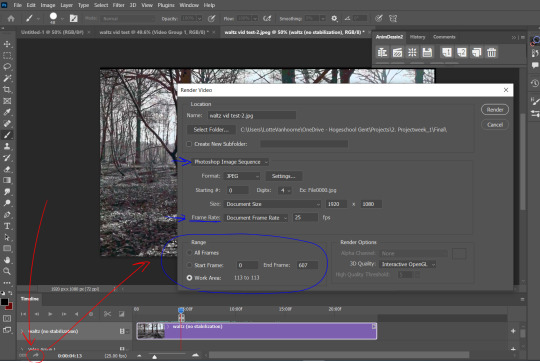
Task: Open the Filter menu
Action: 118,5
